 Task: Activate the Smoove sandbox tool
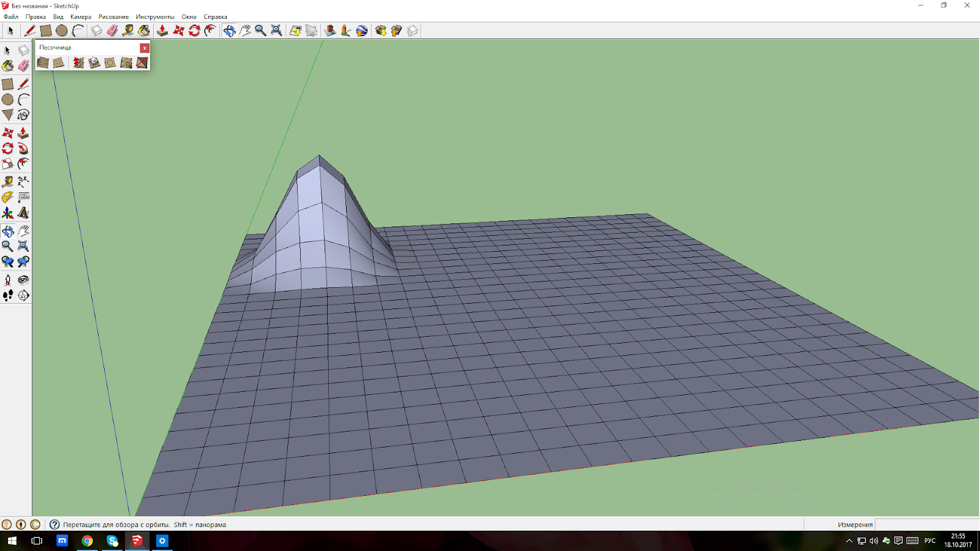tap(78, 62)
